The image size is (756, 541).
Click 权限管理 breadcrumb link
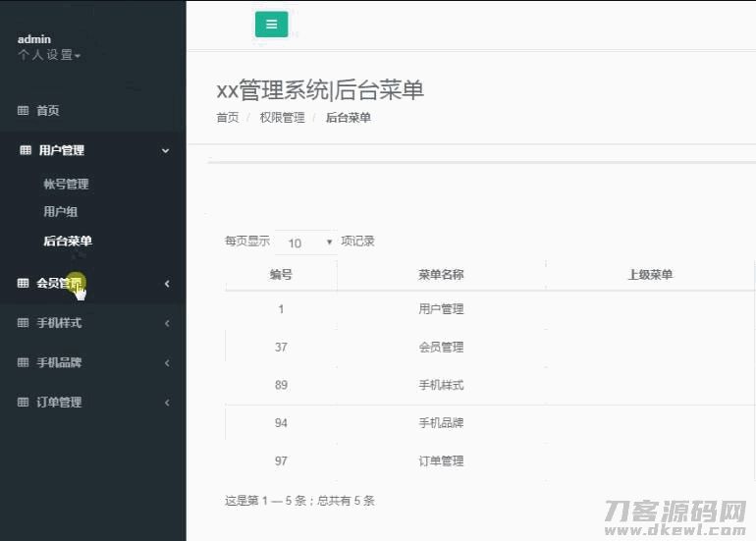coord(282,118)
